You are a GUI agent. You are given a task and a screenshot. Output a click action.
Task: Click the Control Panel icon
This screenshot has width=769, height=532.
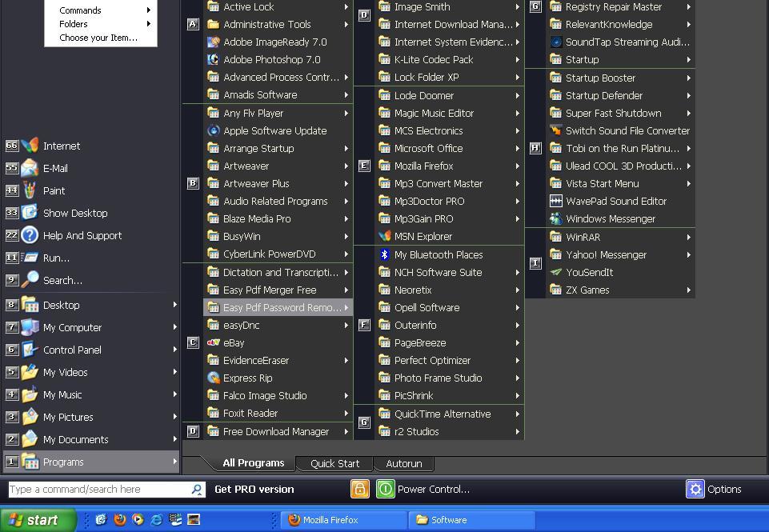click(x=30, y=350)
